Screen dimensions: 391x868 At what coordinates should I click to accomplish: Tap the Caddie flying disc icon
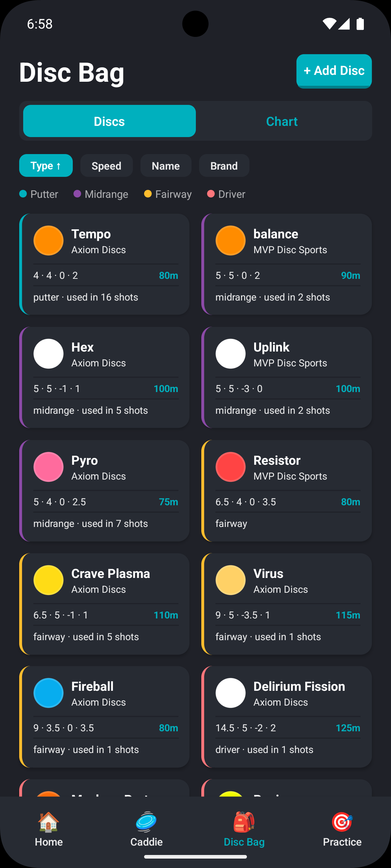[x=146, y=822]
